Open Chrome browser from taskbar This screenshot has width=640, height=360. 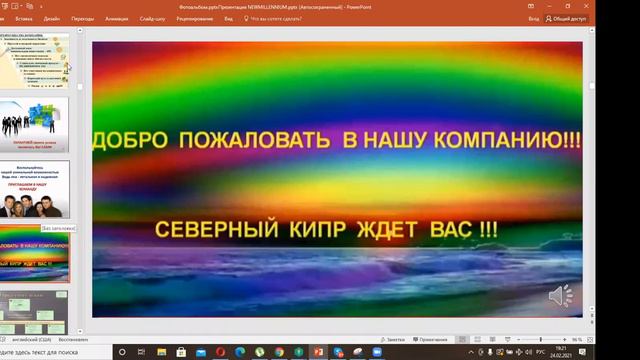(x=279, y=352)
